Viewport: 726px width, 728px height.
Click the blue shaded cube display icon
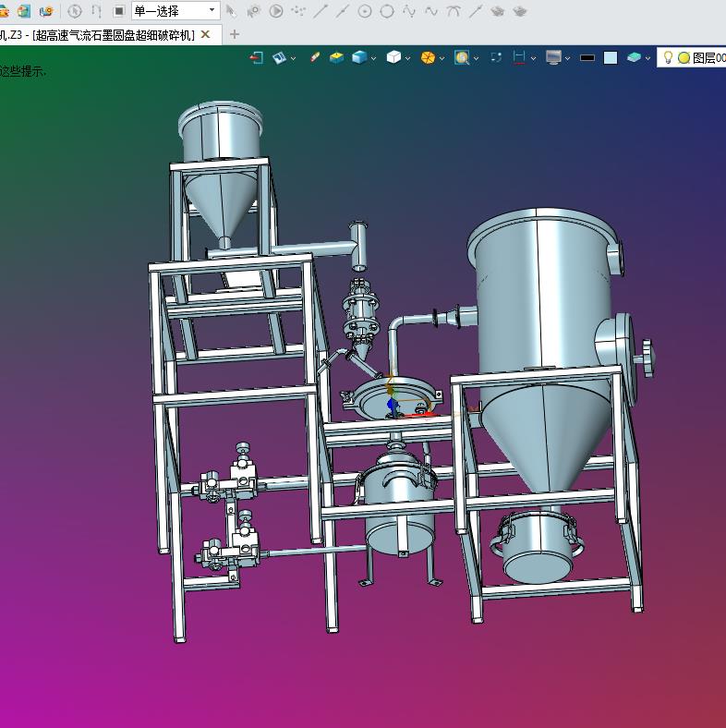[359, 57]
